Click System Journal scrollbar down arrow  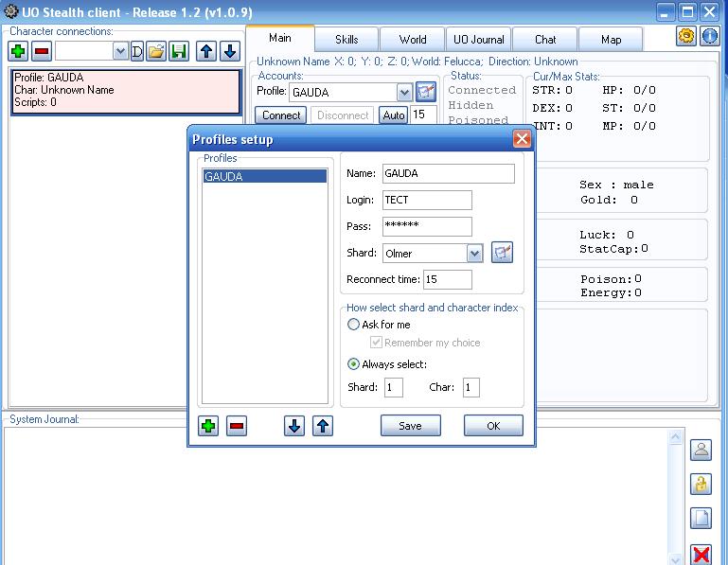point(676,559)
